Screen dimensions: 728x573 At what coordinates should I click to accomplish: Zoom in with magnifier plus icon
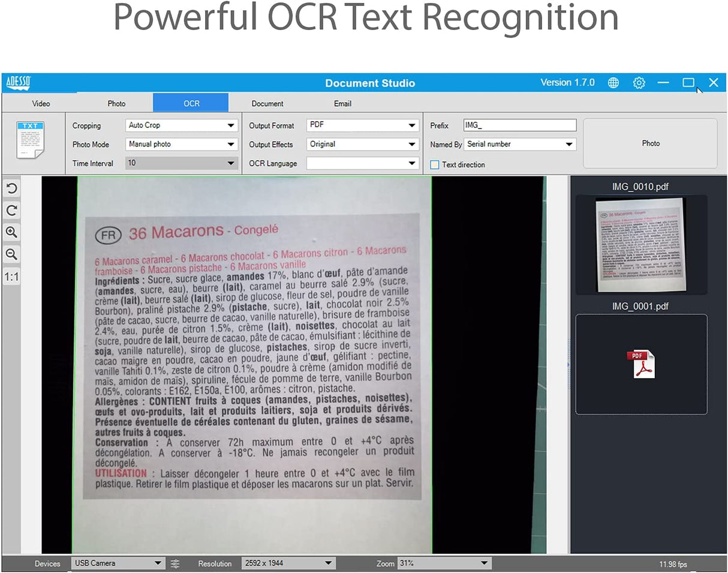(x=11, y=232)
